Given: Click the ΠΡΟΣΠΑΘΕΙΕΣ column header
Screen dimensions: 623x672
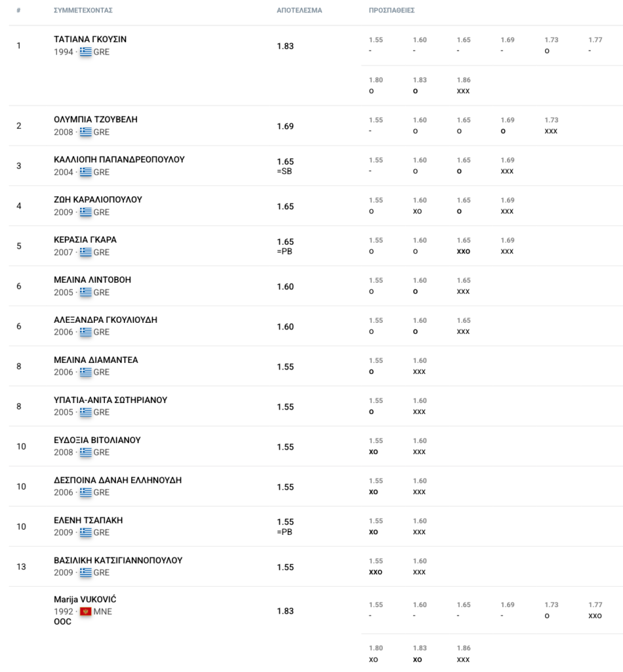Looking at the screenshot, I should pyautogui.click(x=392, y=11).
